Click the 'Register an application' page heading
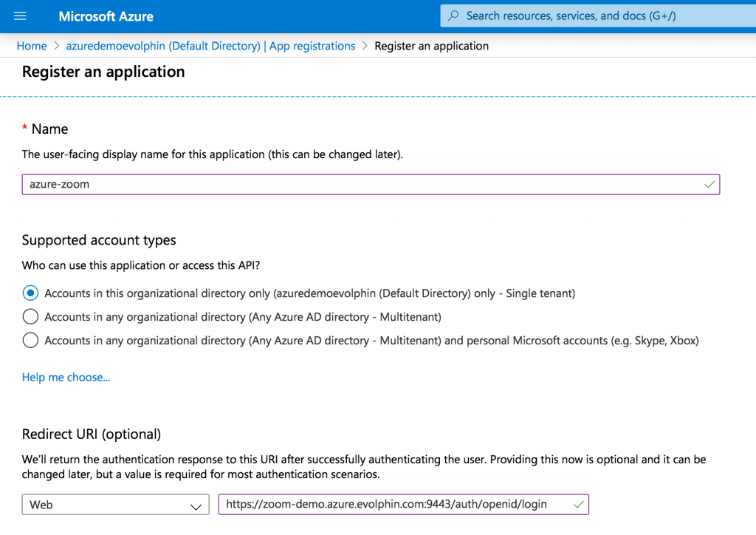This screenshot has width=756, height=535. point(103,72)
